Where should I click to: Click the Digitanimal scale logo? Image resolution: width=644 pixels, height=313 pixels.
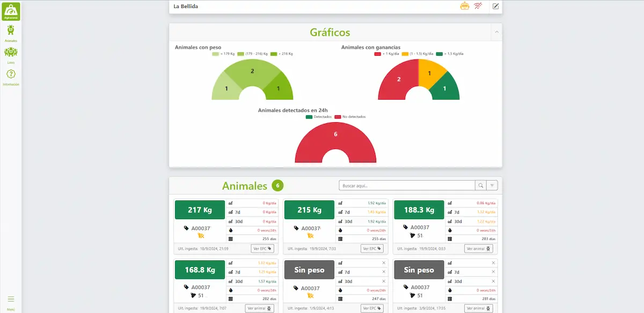11,11
